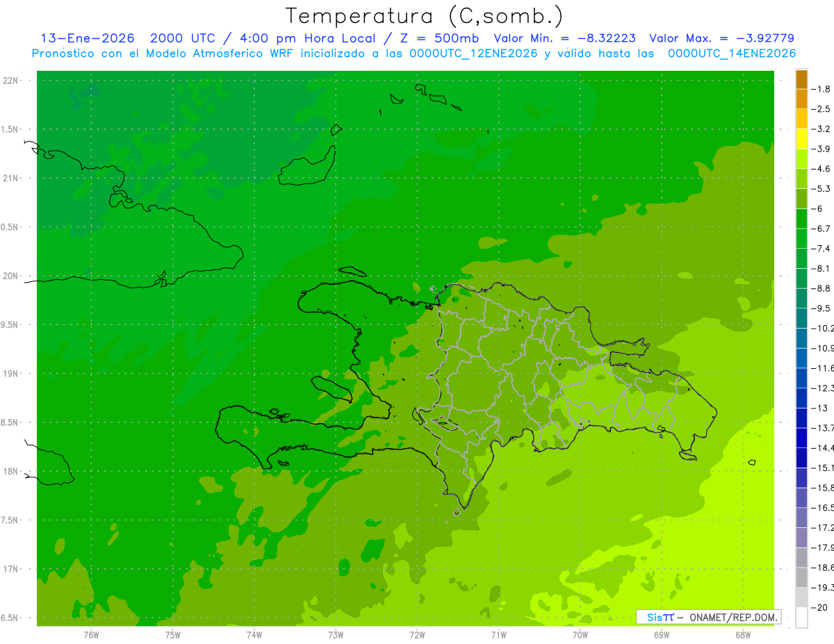Click the '-13' colorbar value
The width and height of the screenshot is (834, 644).
coord(819,408)
